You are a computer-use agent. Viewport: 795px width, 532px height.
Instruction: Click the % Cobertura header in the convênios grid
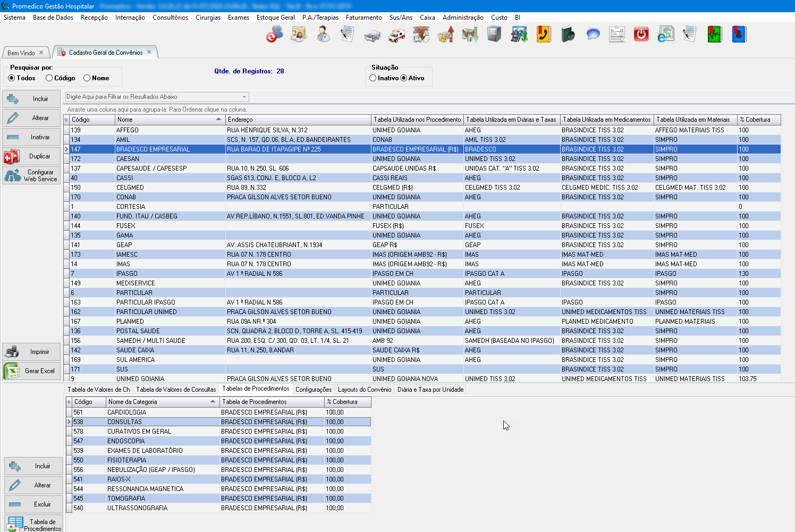759,120
